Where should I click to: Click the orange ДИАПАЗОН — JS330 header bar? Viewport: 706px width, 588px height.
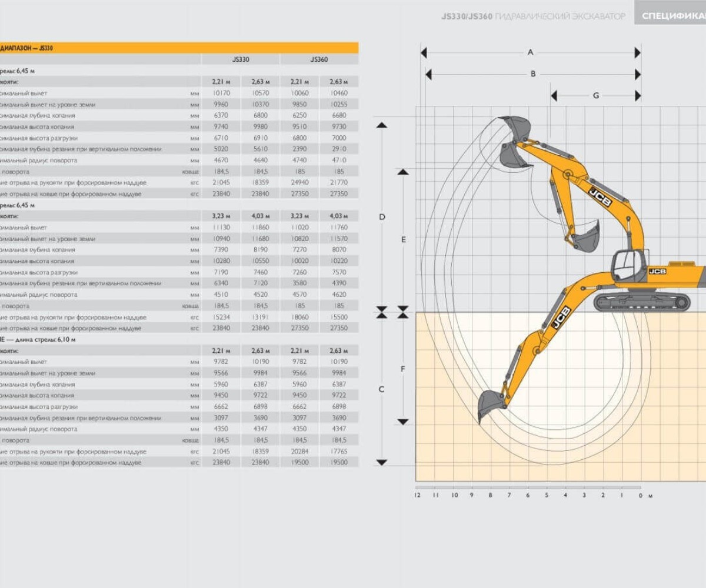tap(176, 48)
